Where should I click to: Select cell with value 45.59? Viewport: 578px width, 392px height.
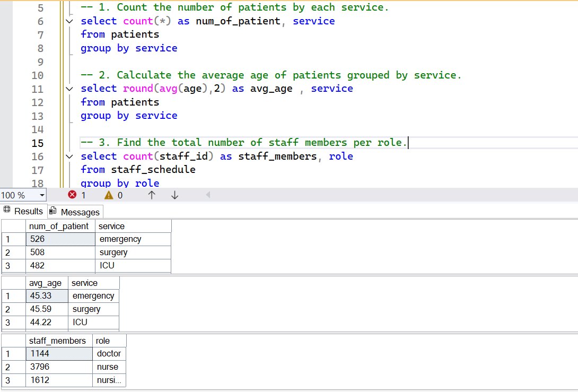tap(47, 309)
